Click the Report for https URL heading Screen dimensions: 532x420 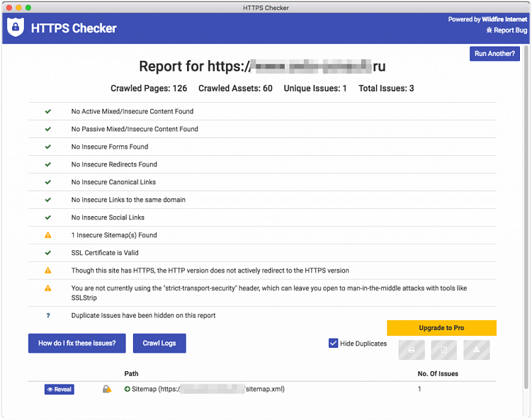click(262, 66)
